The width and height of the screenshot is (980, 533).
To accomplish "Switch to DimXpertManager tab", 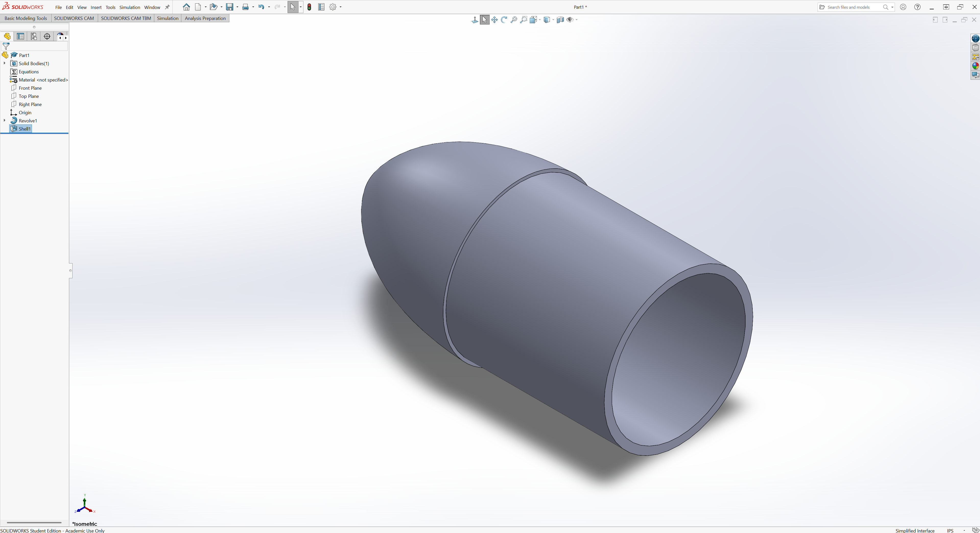I will tap(47, 37).
